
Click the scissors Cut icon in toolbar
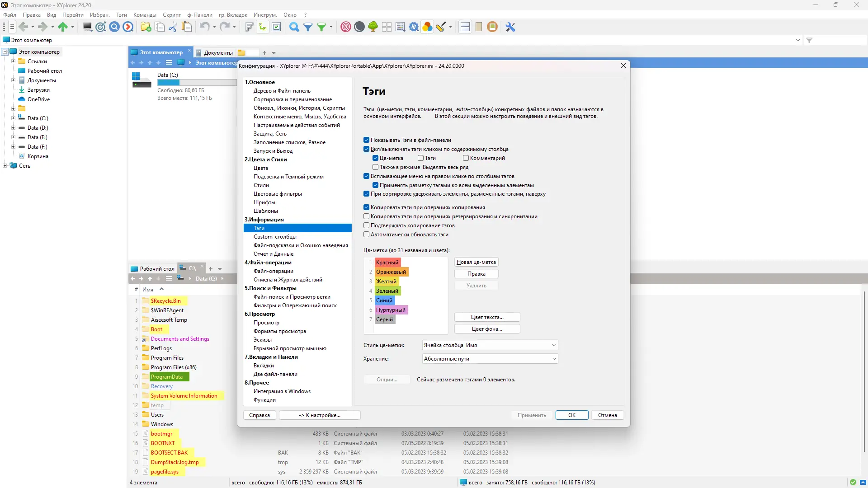[x=173, y=27]
